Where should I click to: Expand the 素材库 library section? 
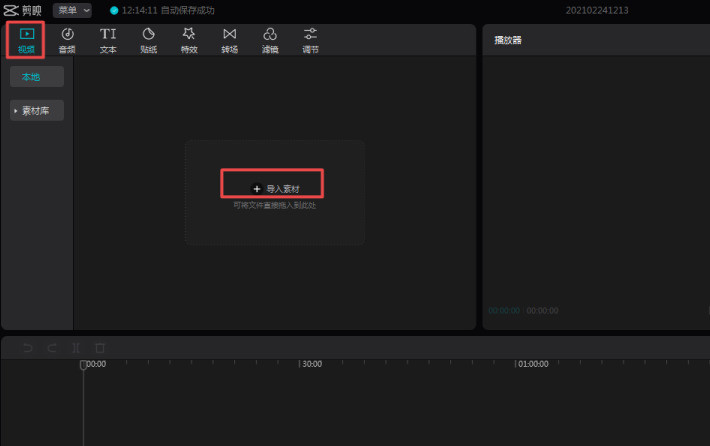(37, 110)
